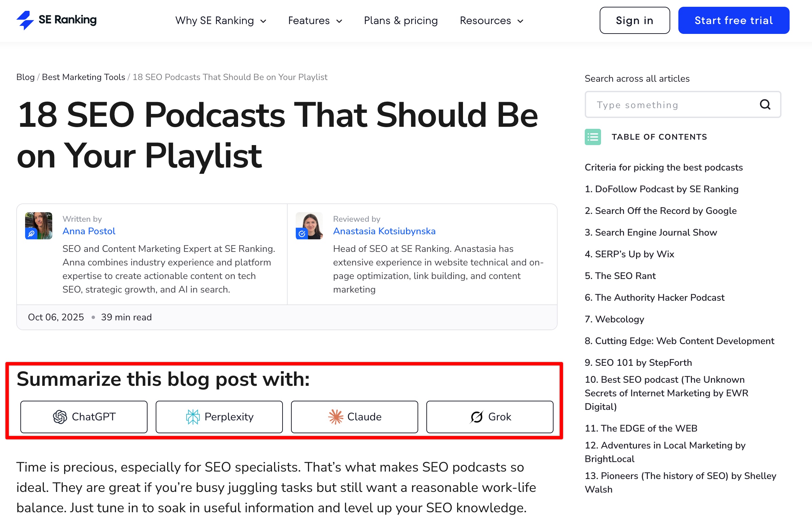Click the Oct 06, 2025 date
This screenshot has width=812, height=518.
(x=56, y=317)
